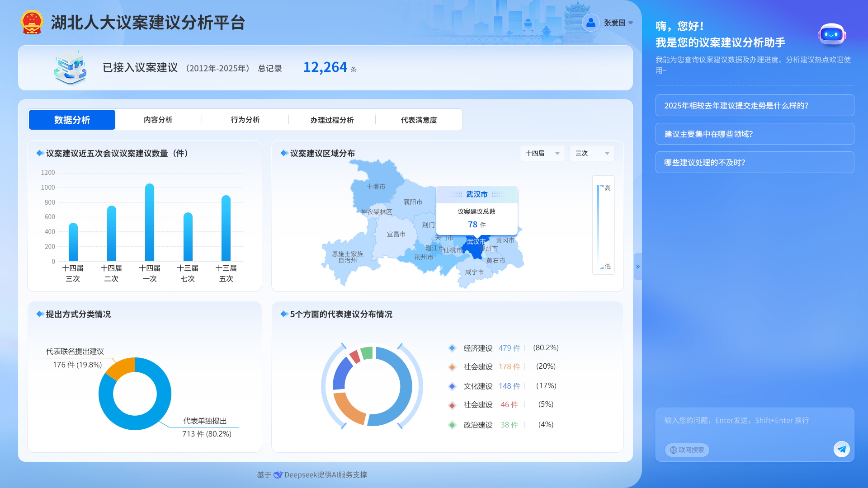Click the national emblem logo
Screen dimensions: 868x488
click(x=32, y=23)
